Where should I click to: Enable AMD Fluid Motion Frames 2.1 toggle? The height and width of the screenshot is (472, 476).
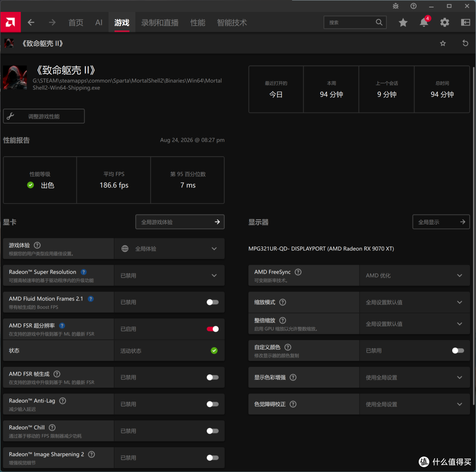[212, 302]
